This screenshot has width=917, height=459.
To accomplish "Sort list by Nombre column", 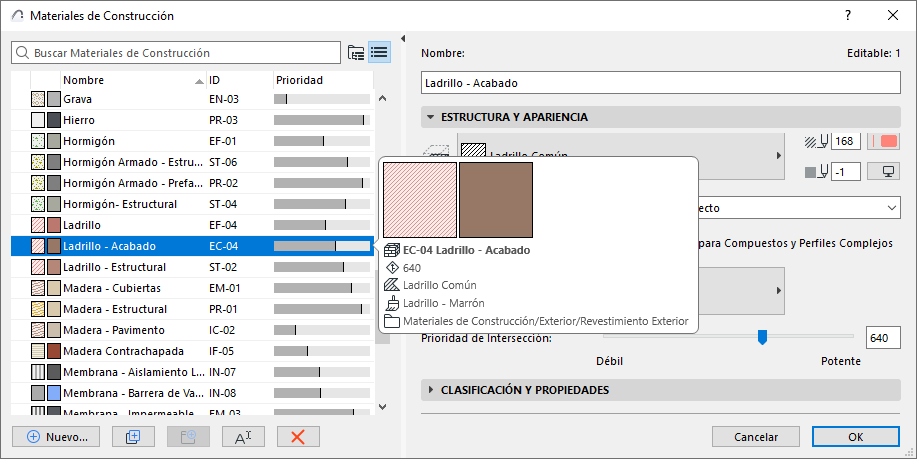I will coord(133,80).
